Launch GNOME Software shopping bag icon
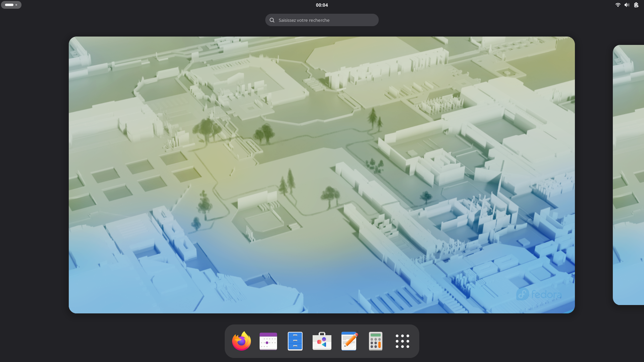Screen dimensions: 644x362 tap(322, 341)
